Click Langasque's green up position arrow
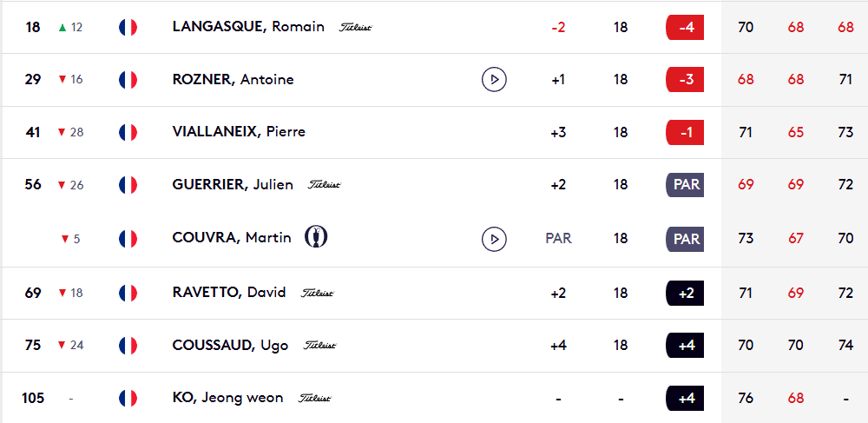 pos(62,27)
